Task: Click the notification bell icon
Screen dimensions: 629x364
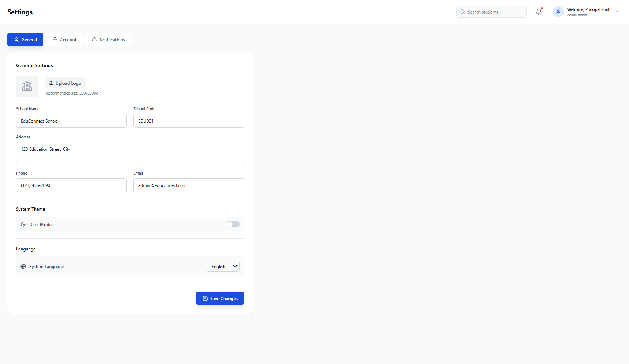Action: click(x=539, y=12)
